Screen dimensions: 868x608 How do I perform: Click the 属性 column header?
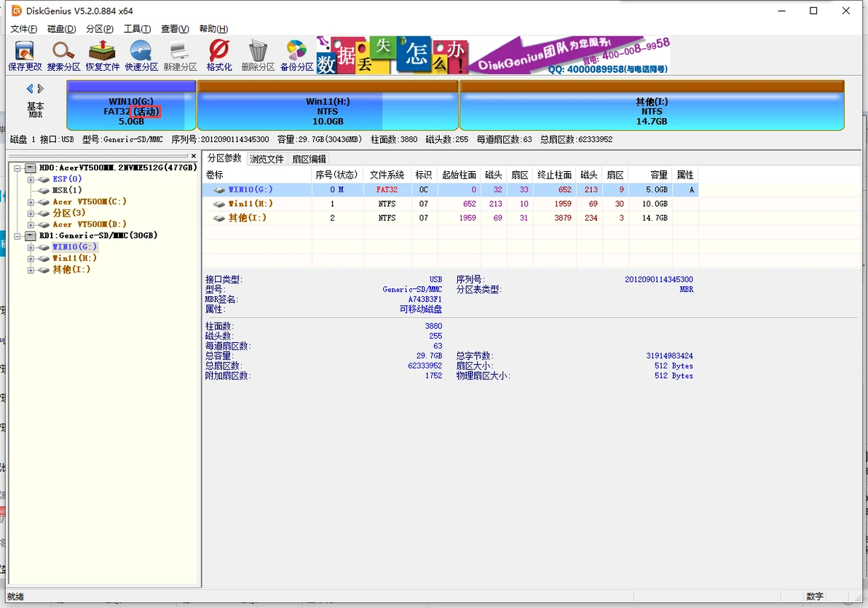(x=685, y=175)
